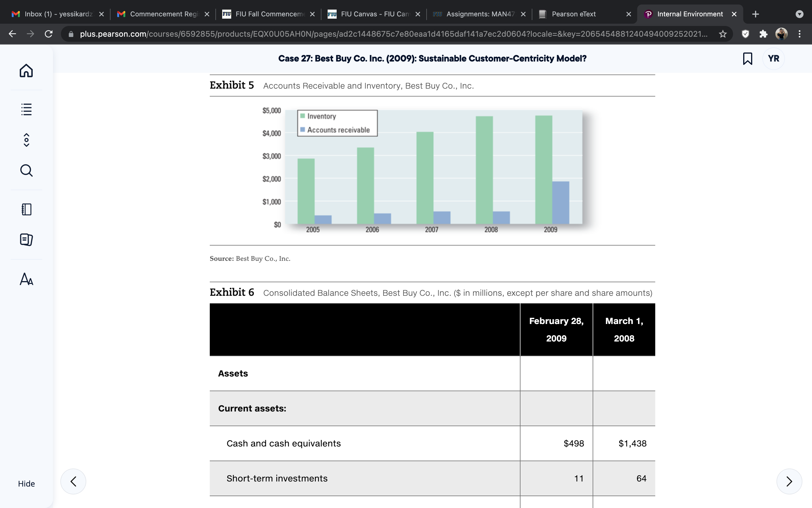The image size is (812, 508).
Task: Click the blue Accounts receivable legend swatch
Action: (x=303, y=130)
